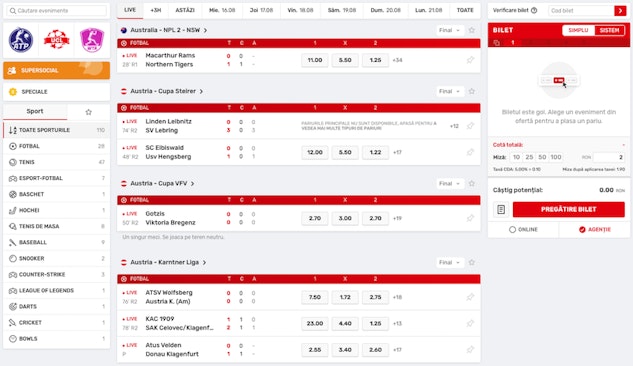Show +34 more bets for Macarthur Rams
633x366 pixels.
(397, 60)
